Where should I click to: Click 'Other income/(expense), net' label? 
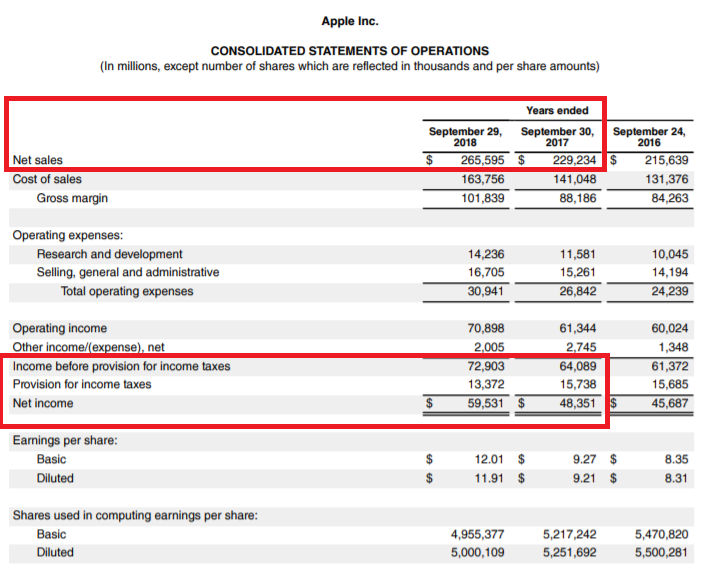coord(88,347)
